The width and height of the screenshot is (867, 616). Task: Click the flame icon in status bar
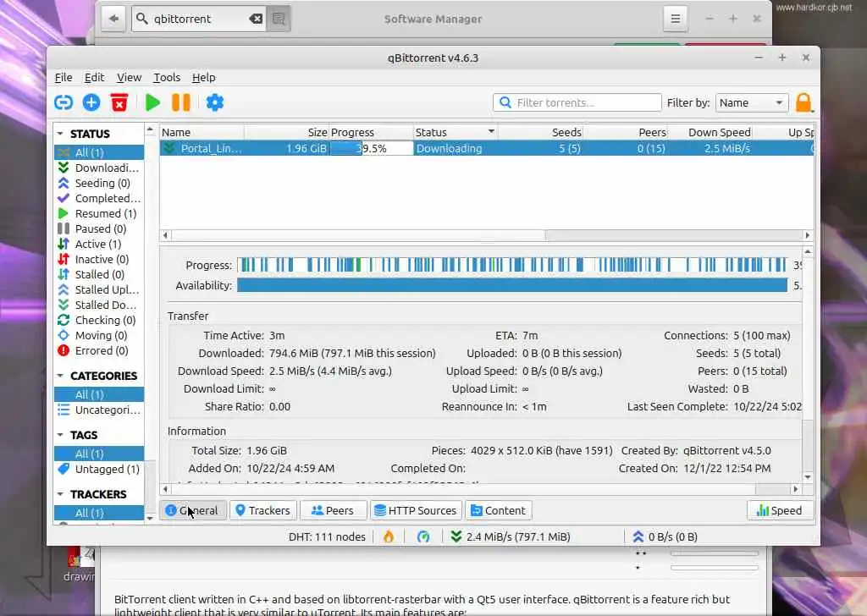(x=389, y=536)
